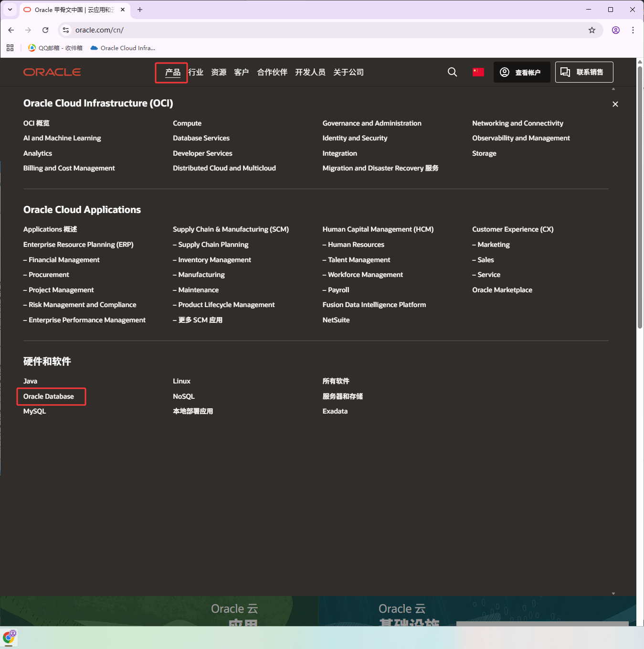The image size is (644, 649).
Task: Go to Database Services
Action: 201,138
